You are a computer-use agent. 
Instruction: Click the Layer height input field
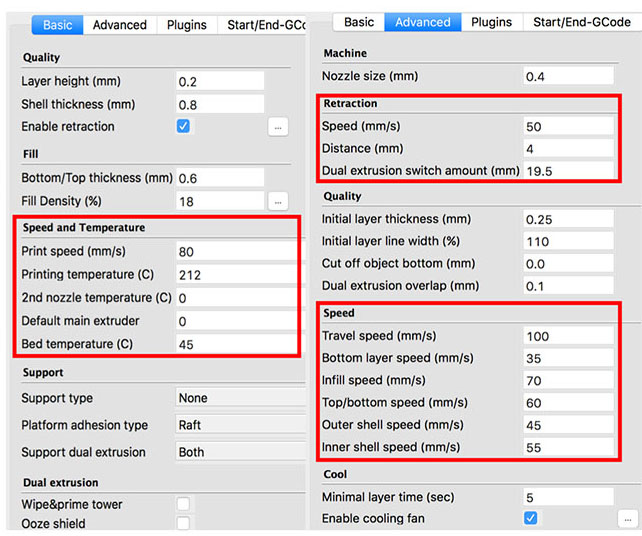(220, 81)
